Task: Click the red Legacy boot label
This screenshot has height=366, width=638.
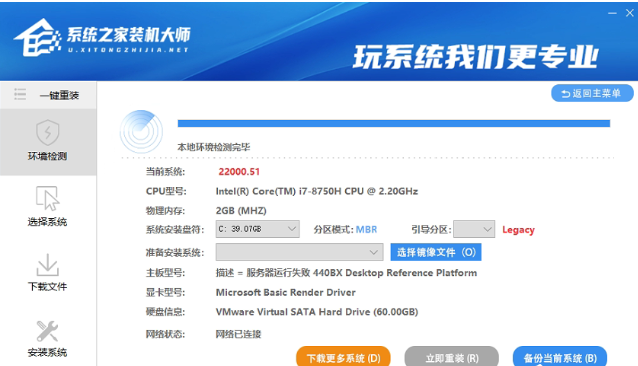Action: click(x=518, y=230)
